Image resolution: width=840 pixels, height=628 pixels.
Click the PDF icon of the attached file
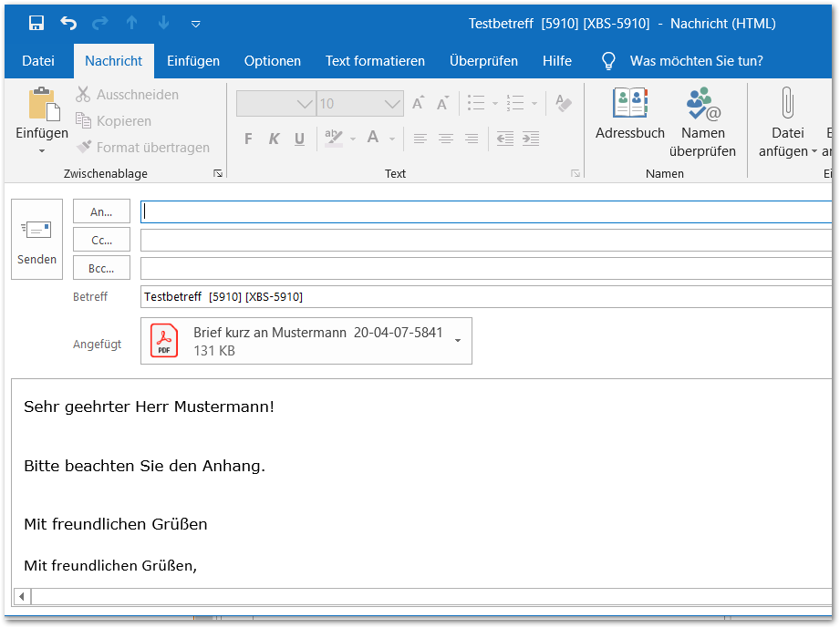(x=164, y=341)
